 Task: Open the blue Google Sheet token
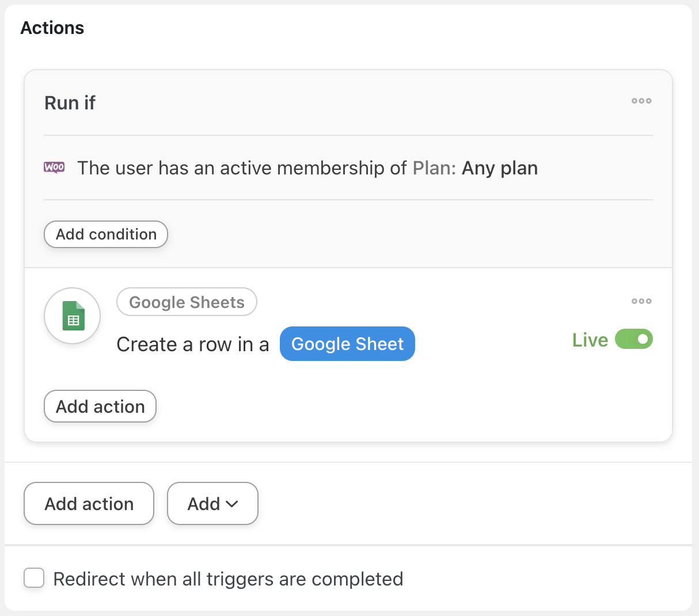[x=347, y=344]
